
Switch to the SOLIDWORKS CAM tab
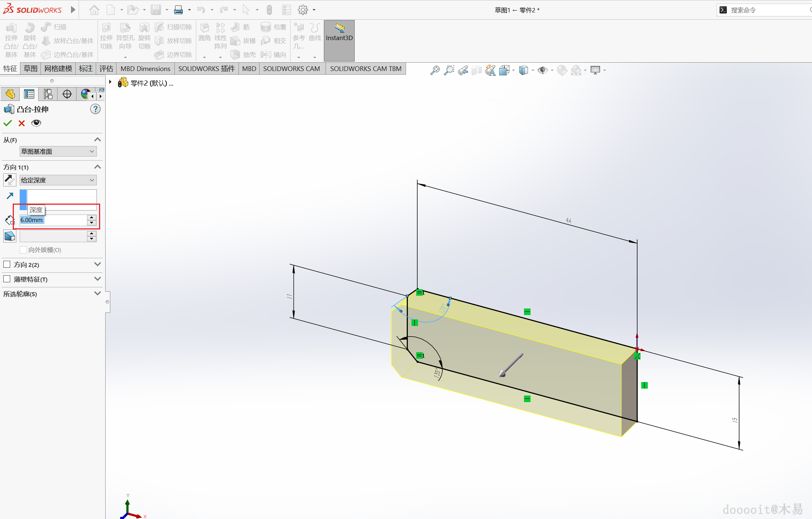(291, 68)
